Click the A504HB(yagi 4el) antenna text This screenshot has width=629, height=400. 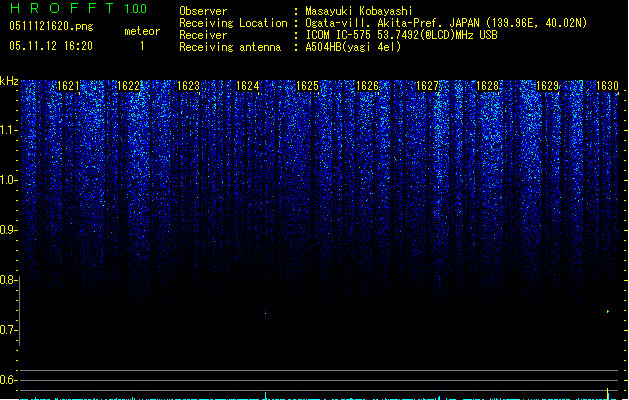[353, 47]
